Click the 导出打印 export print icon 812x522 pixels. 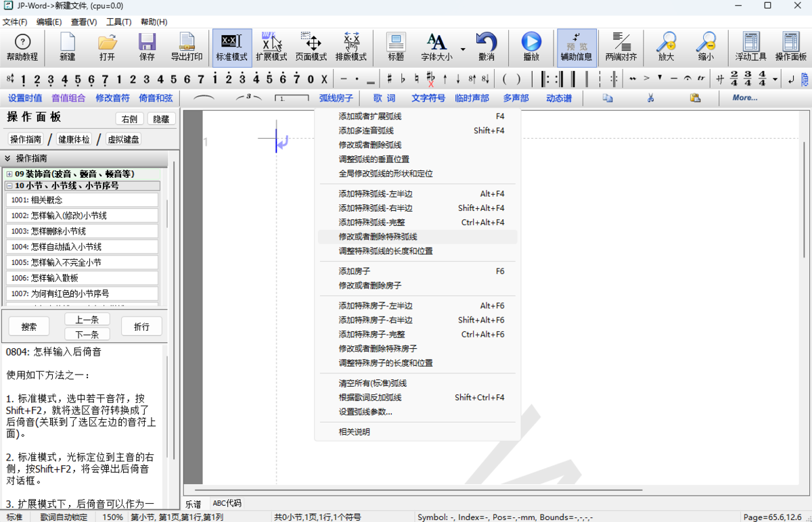186,47
